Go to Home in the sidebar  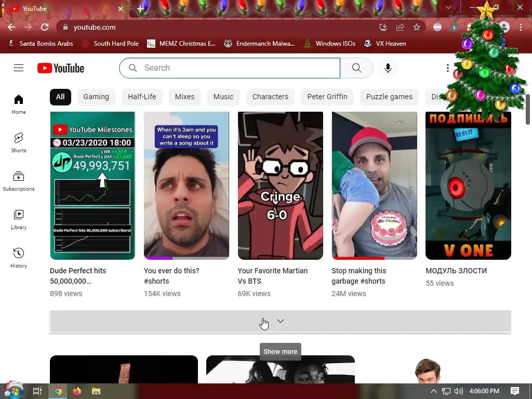pos(19,104)
